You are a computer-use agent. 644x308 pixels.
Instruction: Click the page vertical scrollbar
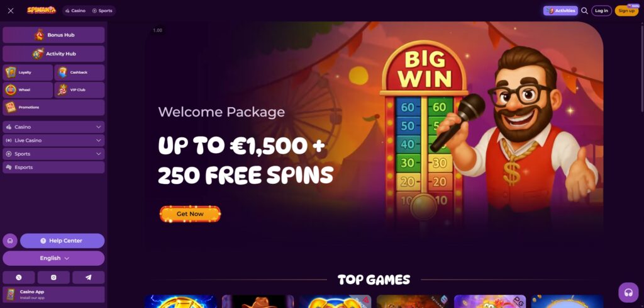pyautogui.click(x=642, y=66)
